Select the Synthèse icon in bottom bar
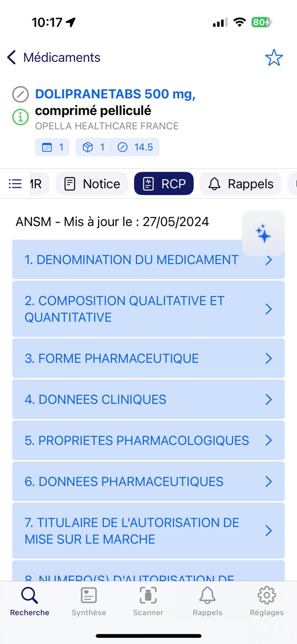The width and height of the screenshot is (297, 644). [x=89, y=601]
